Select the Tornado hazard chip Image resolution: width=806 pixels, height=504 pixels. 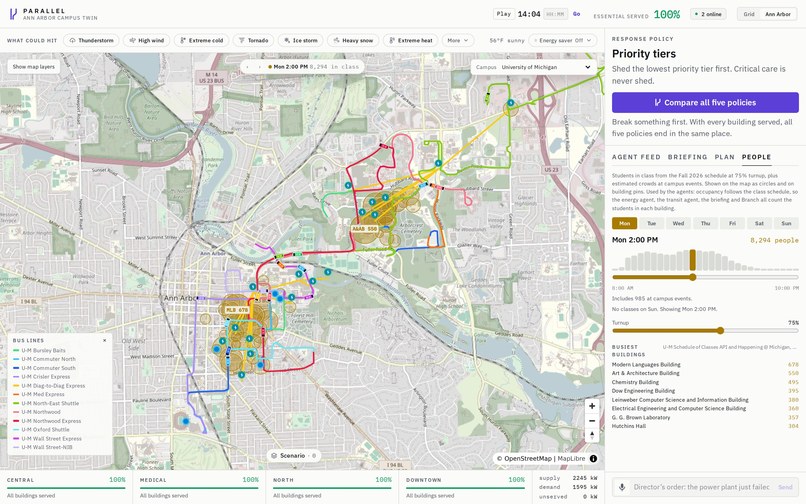253,40
